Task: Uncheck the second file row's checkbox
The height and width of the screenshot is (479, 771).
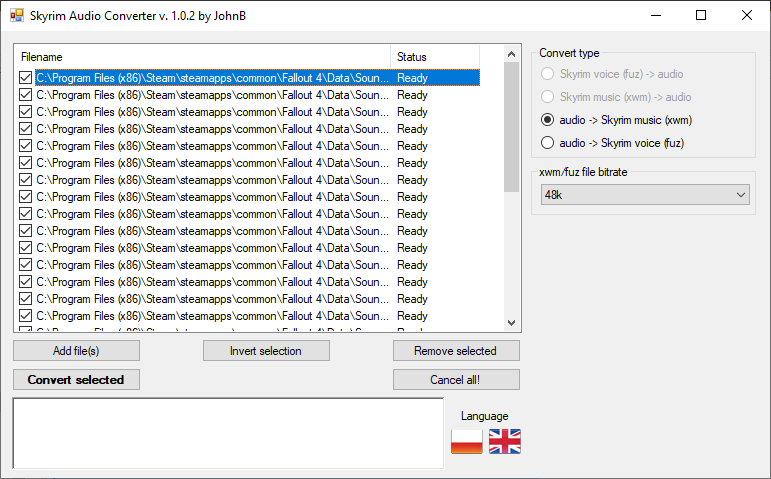Action: pyautogui.click(x=26, y=94)
